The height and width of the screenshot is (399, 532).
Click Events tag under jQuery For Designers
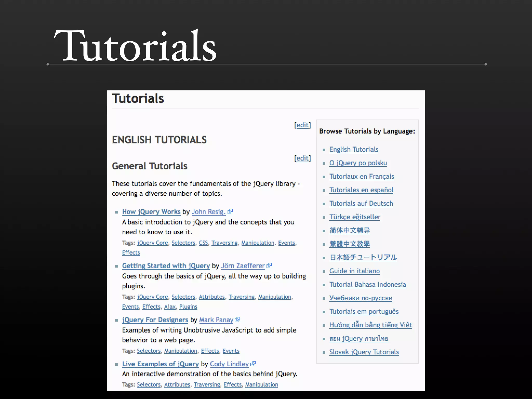click(231, 351)
